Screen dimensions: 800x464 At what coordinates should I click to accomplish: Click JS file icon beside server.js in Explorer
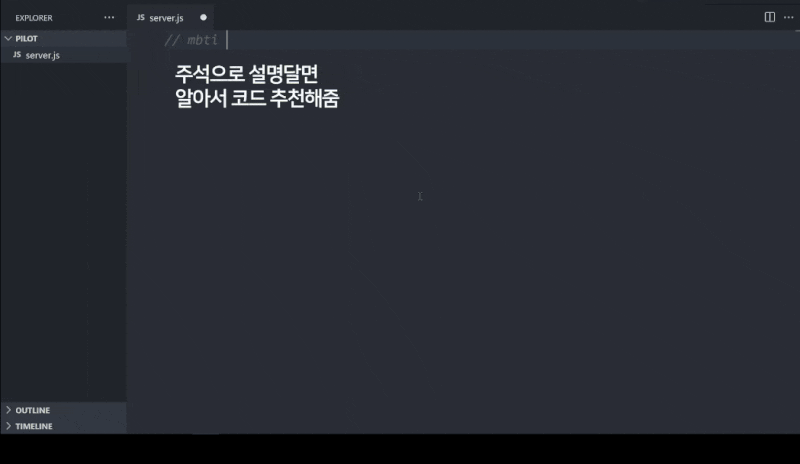17,55
